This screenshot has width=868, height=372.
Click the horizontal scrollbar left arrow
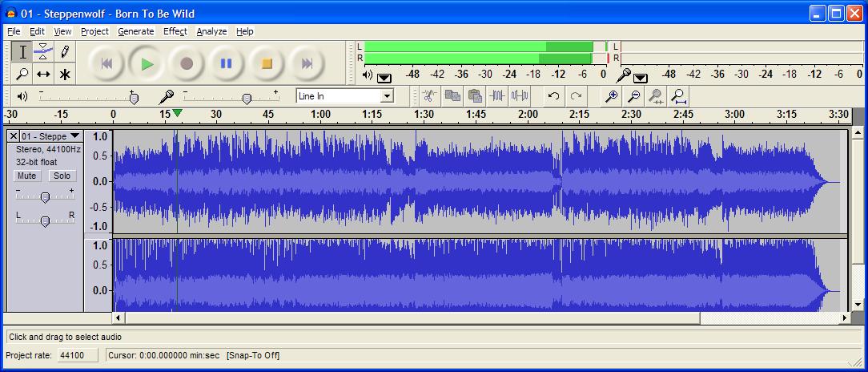tap(118, 317)
